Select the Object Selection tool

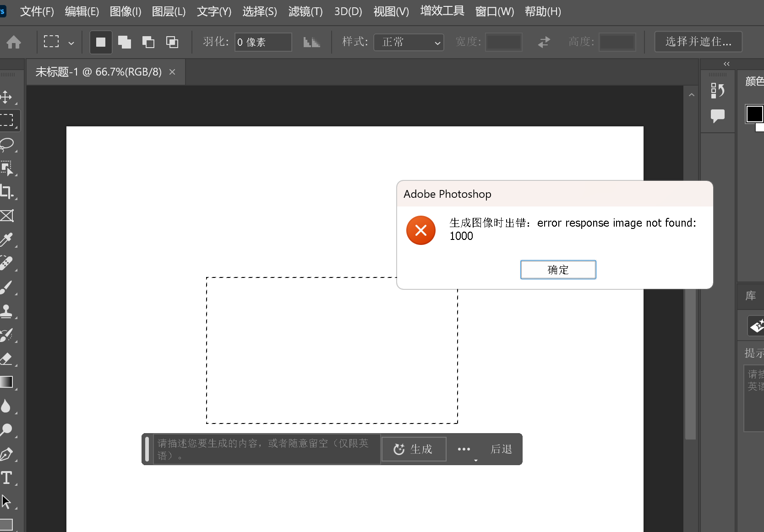coord(6,168)
